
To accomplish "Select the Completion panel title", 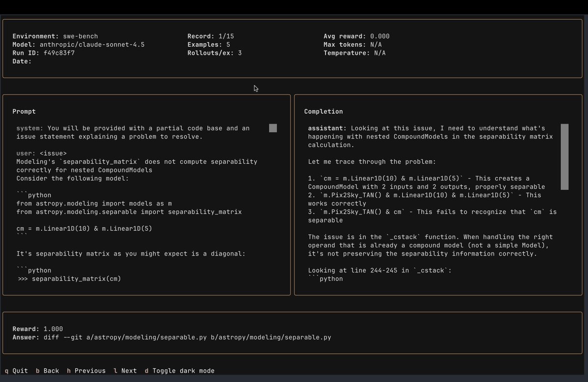I will pyautogui.click(x=323, y=111).
